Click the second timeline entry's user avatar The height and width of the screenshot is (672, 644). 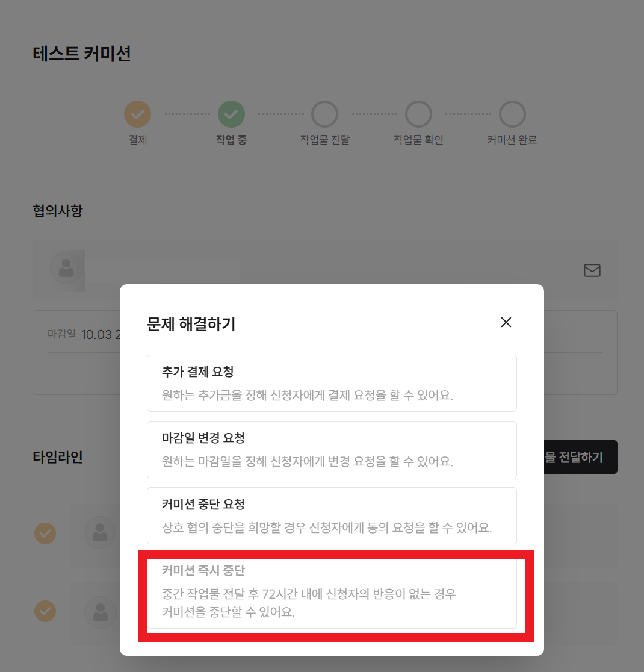[99, 612]
